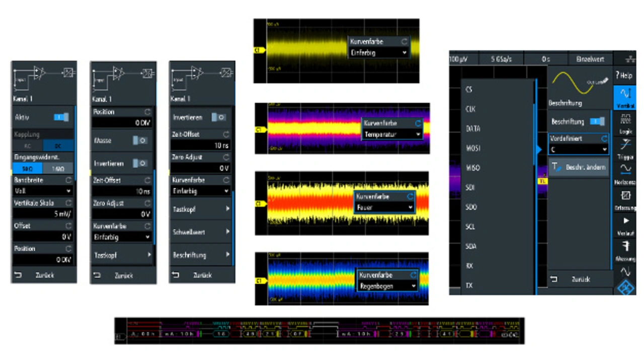
Task: Click the Verlauf play icon
Action: 625,225
